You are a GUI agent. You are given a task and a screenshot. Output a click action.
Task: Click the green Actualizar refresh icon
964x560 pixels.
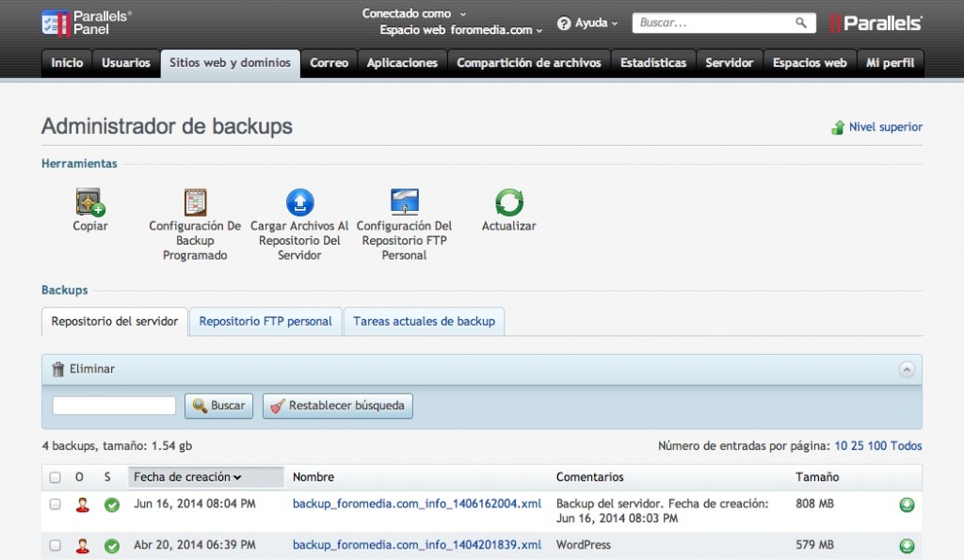tap(509, 202)
